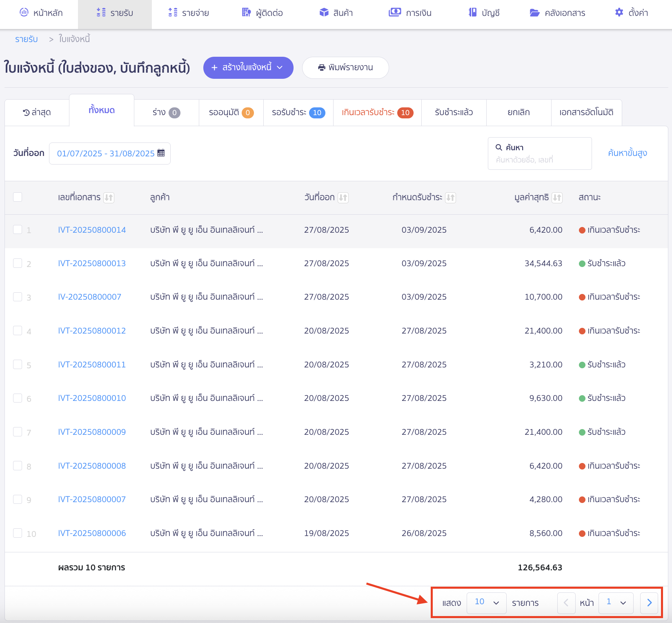Toggle the select-all checkbox in table header
The width and height of the screenshot is (672, 623).
click(18, 197)
